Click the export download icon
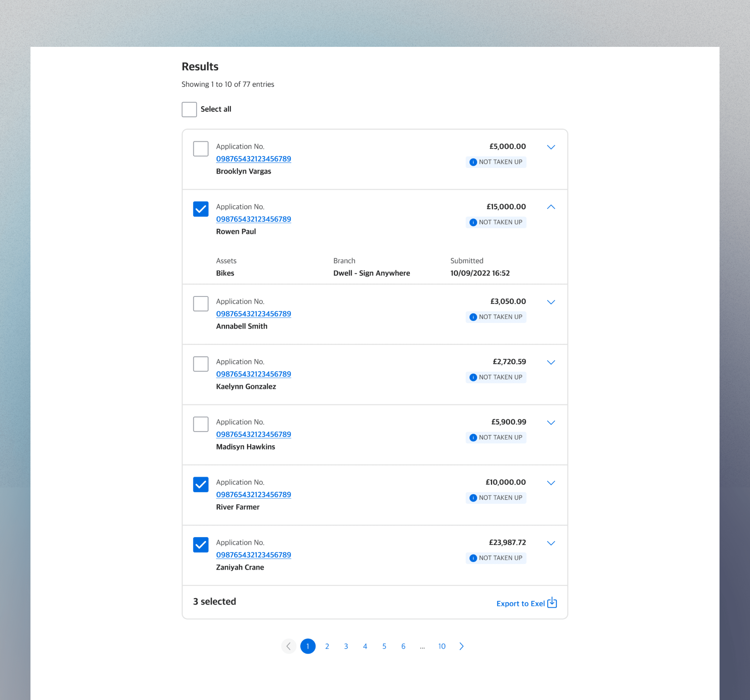Image resolution: width=750 pixels, height=700 pixels. click(552, 603)
